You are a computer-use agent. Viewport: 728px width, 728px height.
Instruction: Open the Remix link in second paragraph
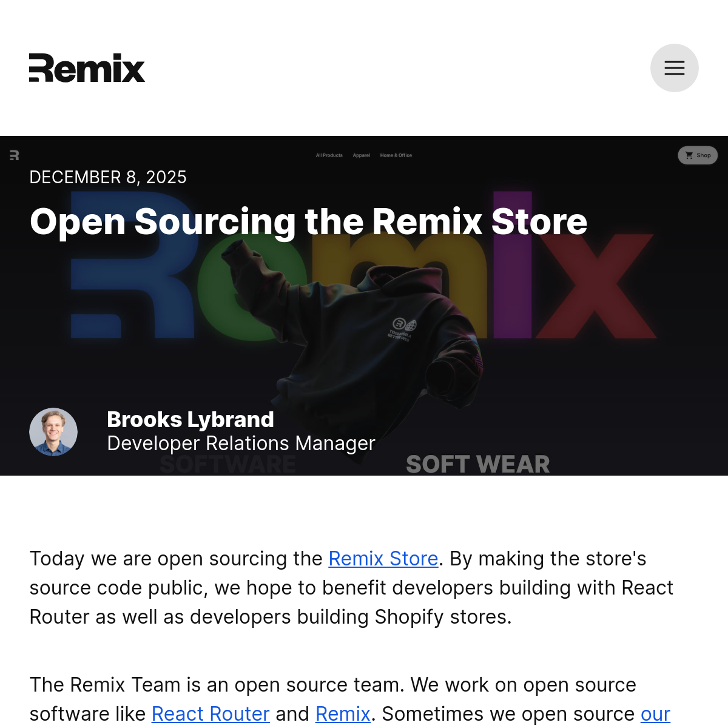pyautogui.click(x=343, y=714)
